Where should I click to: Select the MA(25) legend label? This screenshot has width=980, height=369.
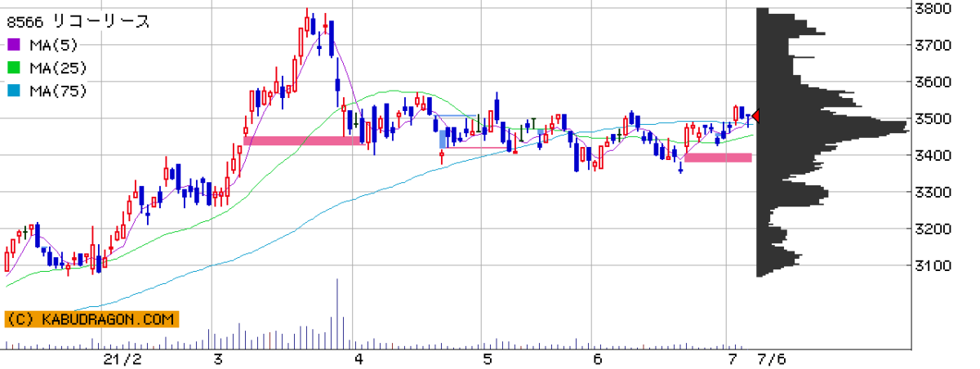click(x=58, y=67)
